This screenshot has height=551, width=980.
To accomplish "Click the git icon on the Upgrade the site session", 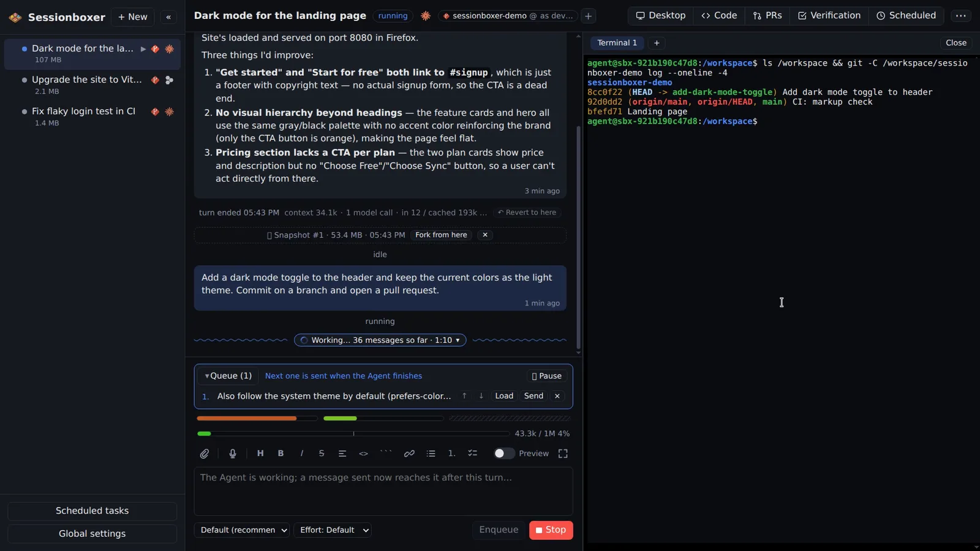I will point(155,80).
